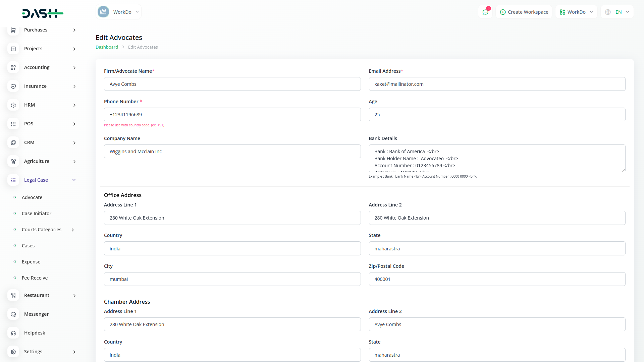Select the Fee Receive menu item
The height and width of the screenshot is (362, 644).
tap(35, 278)
